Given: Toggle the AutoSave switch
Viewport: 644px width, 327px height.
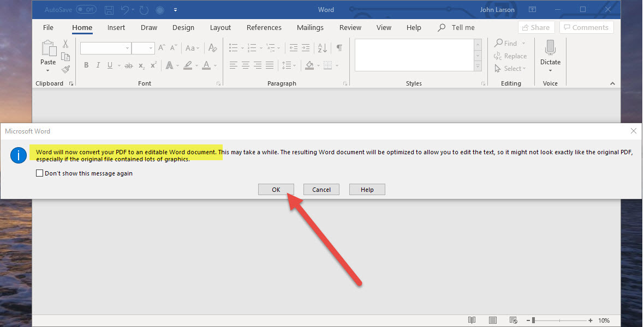Looking at the screenshot, I should click(86, 10).
